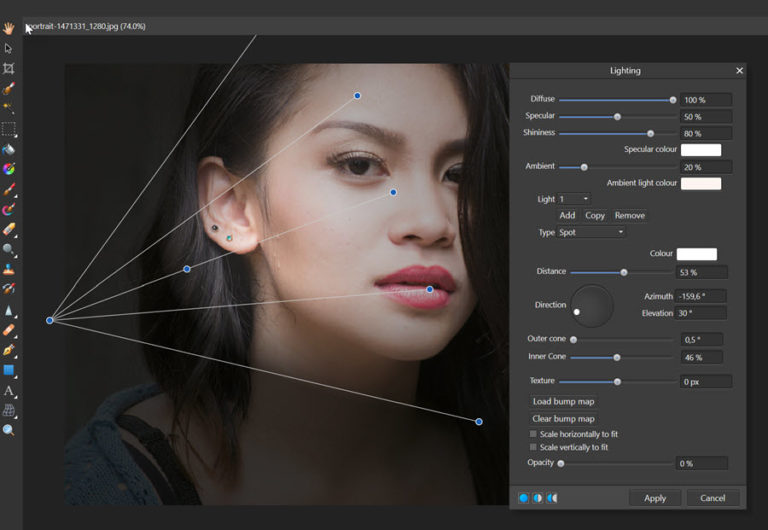Switch to the portrait-1471331_1280.jpg document tab
Image resolution: width=768 pixels, height=530 pixels.
point(86,26)
